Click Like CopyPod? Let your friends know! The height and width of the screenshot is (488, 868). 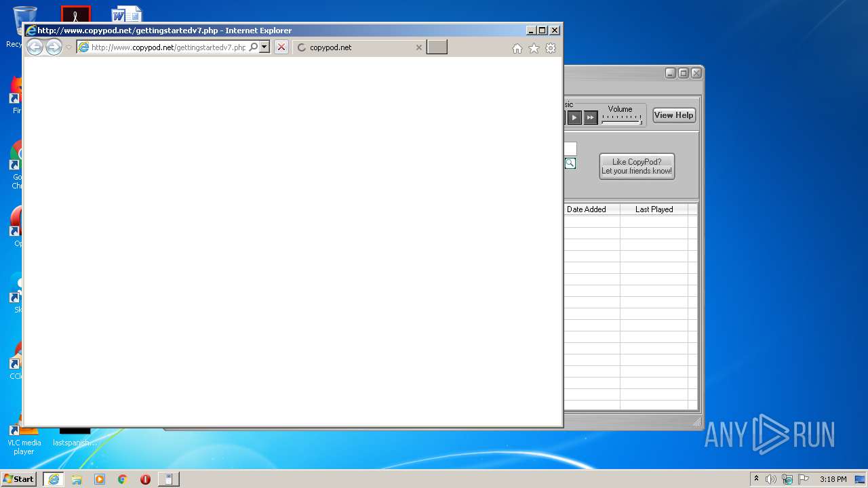pos(637,166)
